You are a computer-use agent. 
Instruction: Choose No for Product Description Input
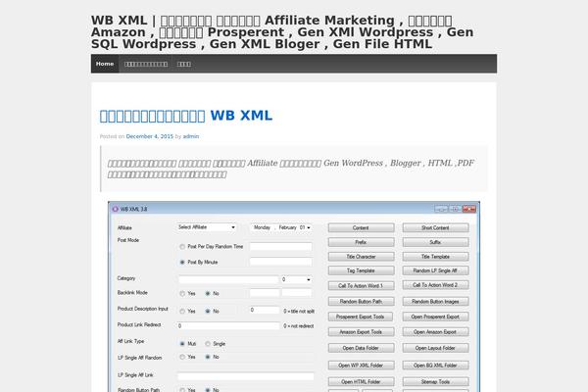point(208,312)
